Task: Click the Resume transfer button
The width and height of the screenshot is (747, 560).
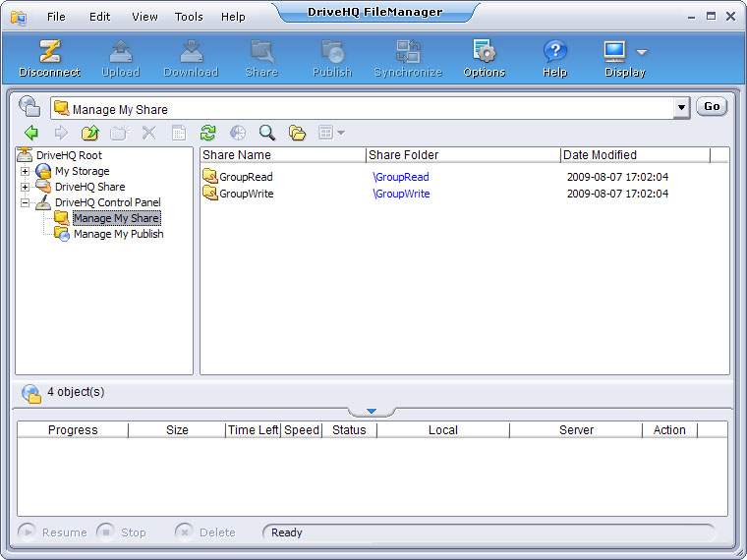Action: pyautogui.click(x=52, y=532)
